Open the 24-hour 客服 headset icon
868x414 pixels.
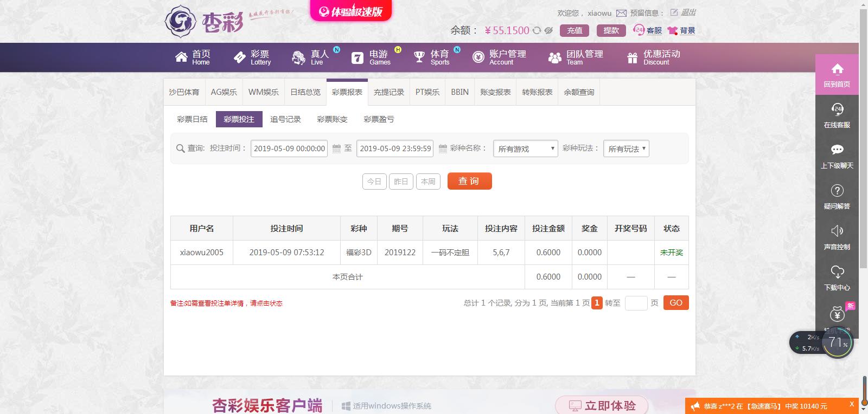(639, 30)
